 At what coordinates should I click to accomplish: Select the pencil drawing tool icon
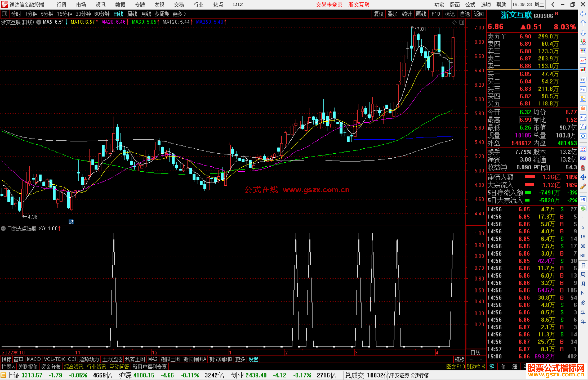[x=583, y=187]
